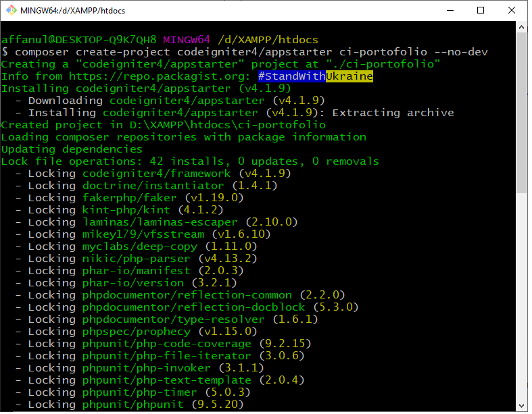Close the MINGW64 terminal window
This screenshot has height=414, width=532.
pyautogui.click(x=512, y=11)
